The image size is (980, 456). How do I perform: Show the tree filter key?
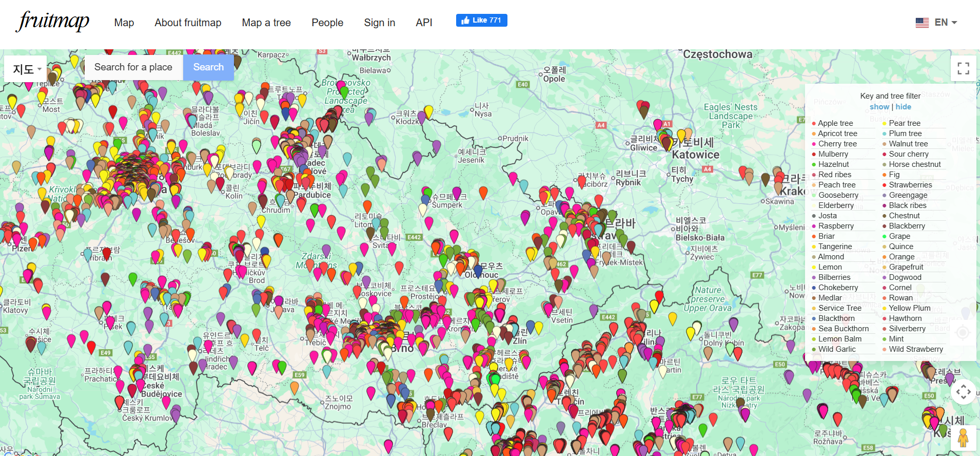coord(879,107)
